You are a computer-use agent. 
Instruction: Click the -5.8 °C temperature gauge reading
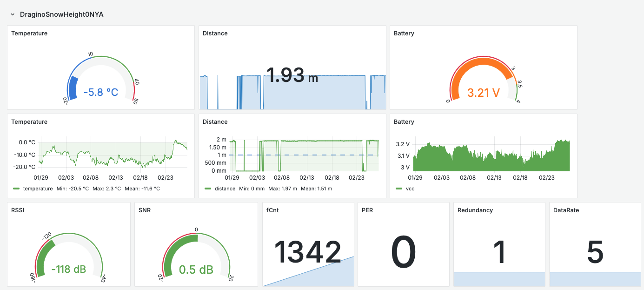click(x=101, y=93)
